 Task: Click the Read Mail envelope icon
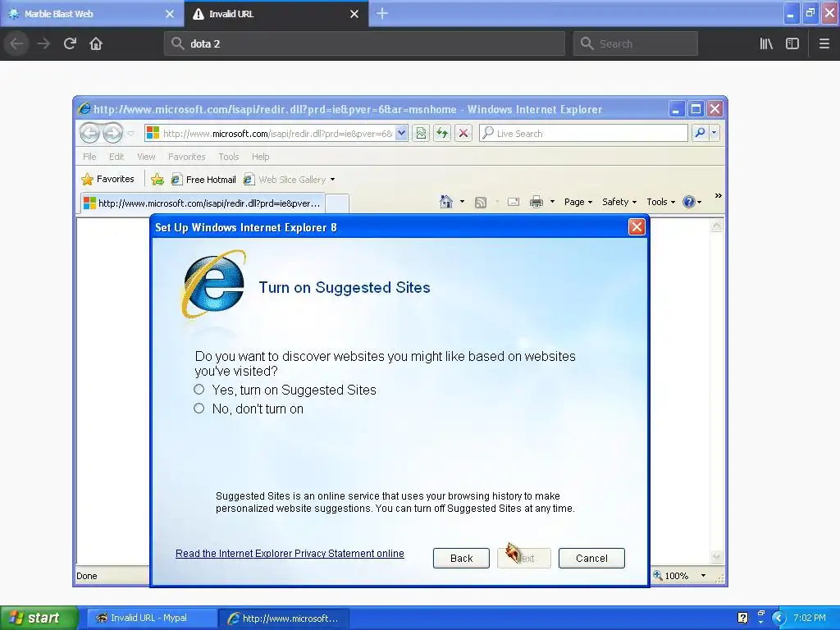click(x=514, y=202)
